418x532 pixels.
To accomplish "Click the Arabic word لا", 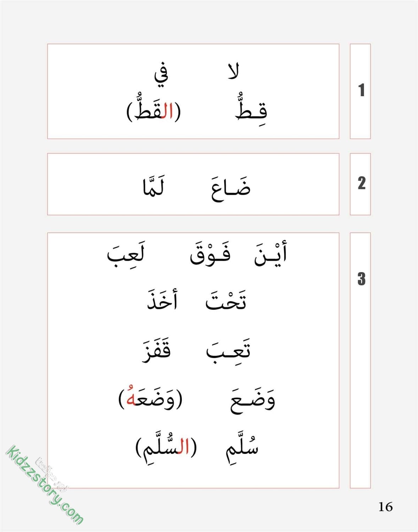I will [233, 71].
